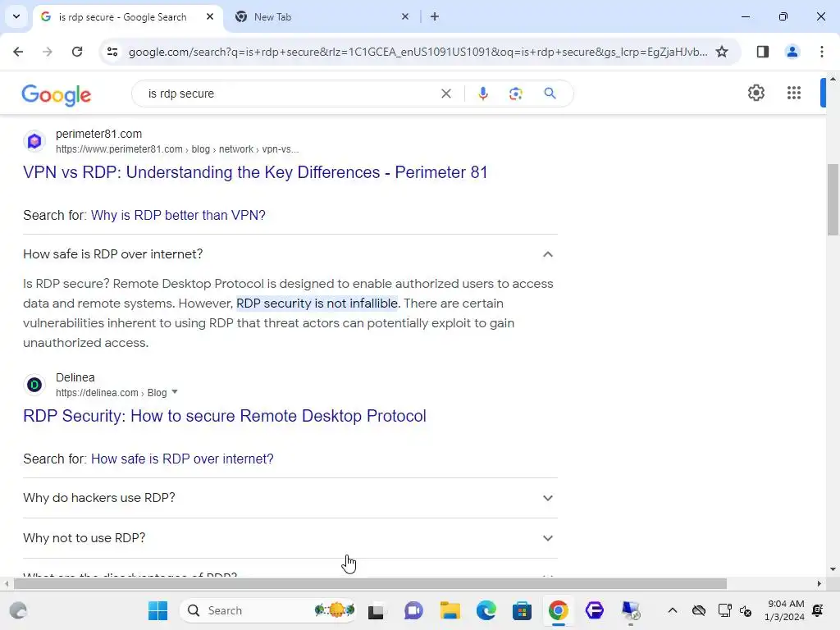
Task: Start a voice search with microphone
Action: coord(482,94)
